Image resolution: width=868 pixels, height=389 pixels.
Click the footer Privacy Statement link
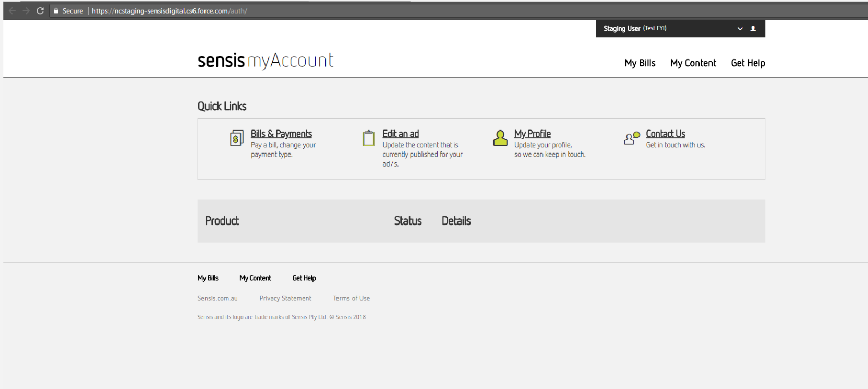click(x=285, y=298)
